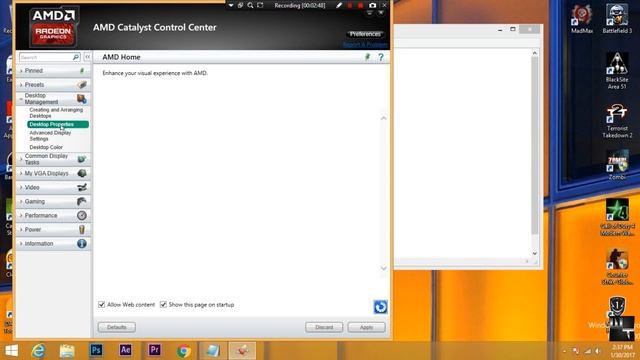Viewport: 640px width, 360px height.
Task: Click the search magnifier icon in sidebar
Action: [x=76, y=57]
